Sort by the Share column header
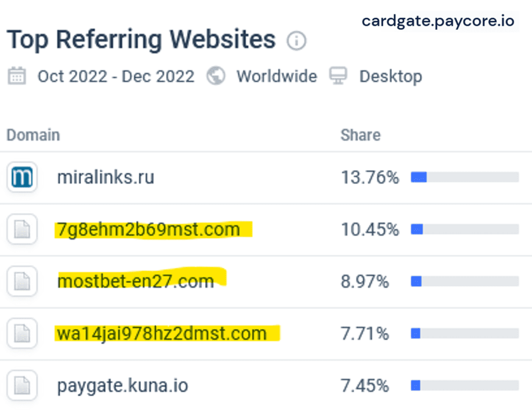Screen dimensions: 532x414 [x=360, y=135]
